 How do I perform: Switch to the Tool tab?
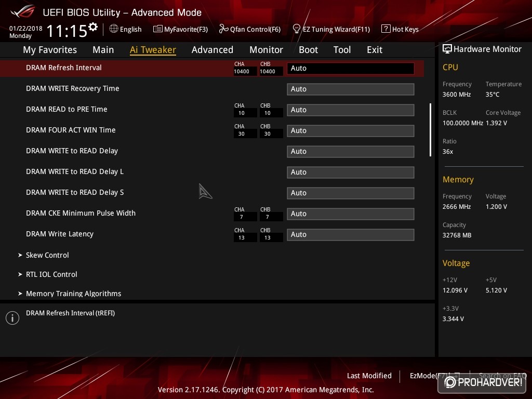point(342,50)
